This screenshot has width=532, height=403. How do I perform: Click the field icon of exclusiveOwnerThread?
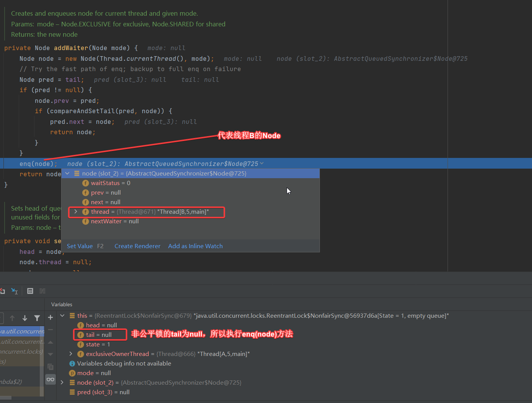coord(81,354)
